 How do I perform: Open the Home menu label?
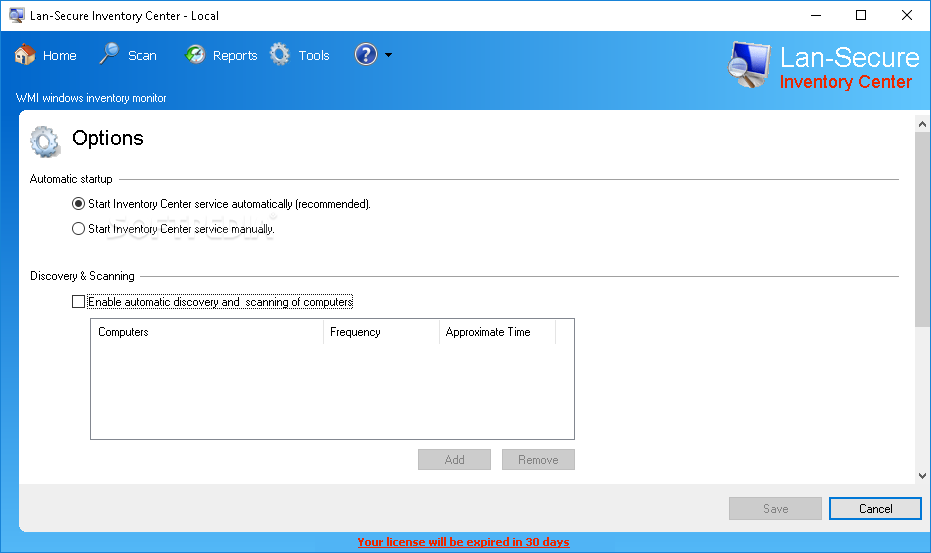[59, 55]
